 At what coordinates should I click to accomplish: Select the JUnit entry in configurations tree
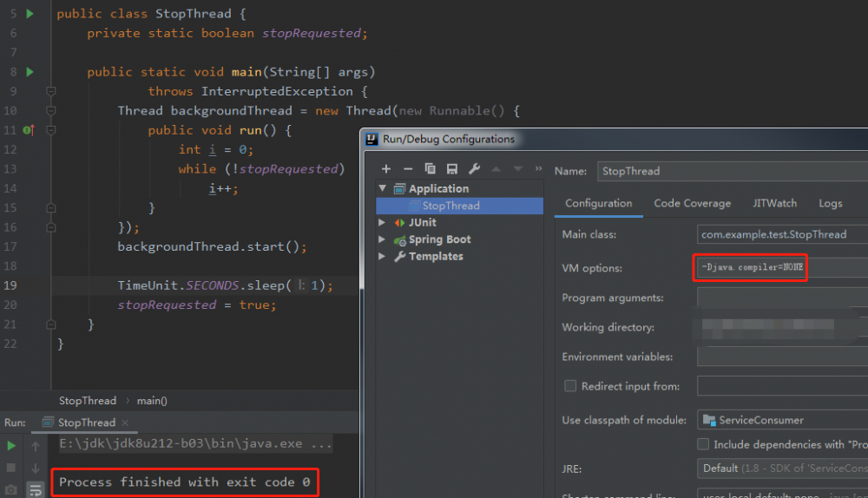423,222
